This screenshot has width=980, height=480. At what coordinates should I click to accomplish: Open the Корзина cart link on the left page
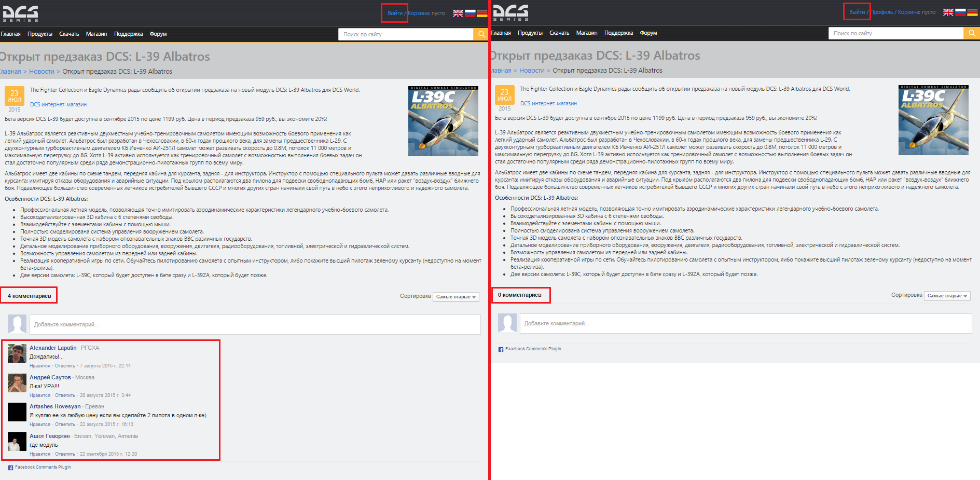(x=419, y=13)
